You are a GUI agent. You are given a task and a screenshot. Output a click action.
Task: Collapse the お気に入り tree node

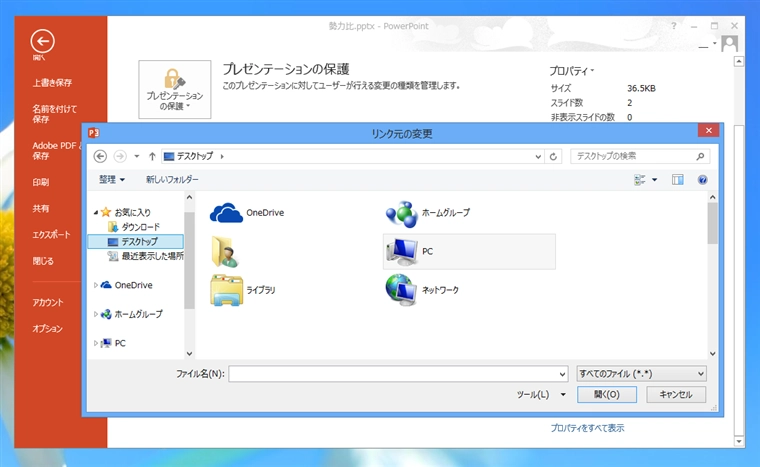(x=96, y=212)
